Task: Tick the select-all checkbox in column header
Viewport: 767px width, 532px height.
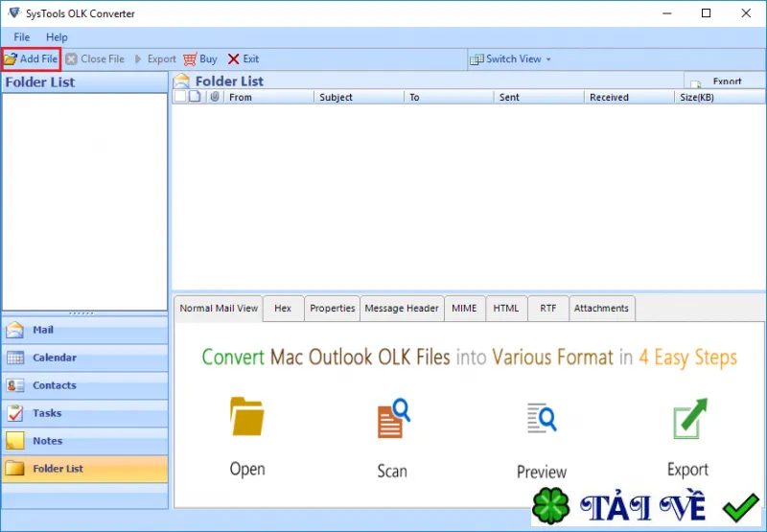Action: [x=180, y=96]
